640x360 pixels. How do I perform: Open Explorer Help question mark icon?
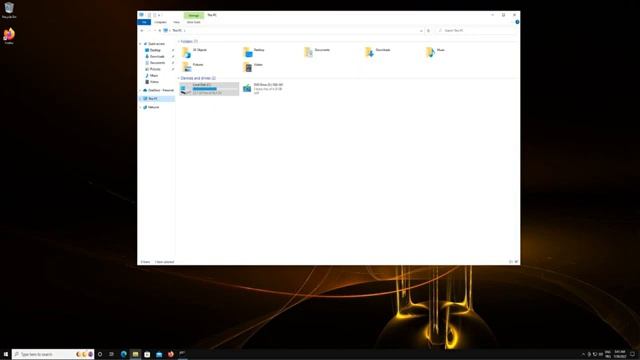point(517,22)
